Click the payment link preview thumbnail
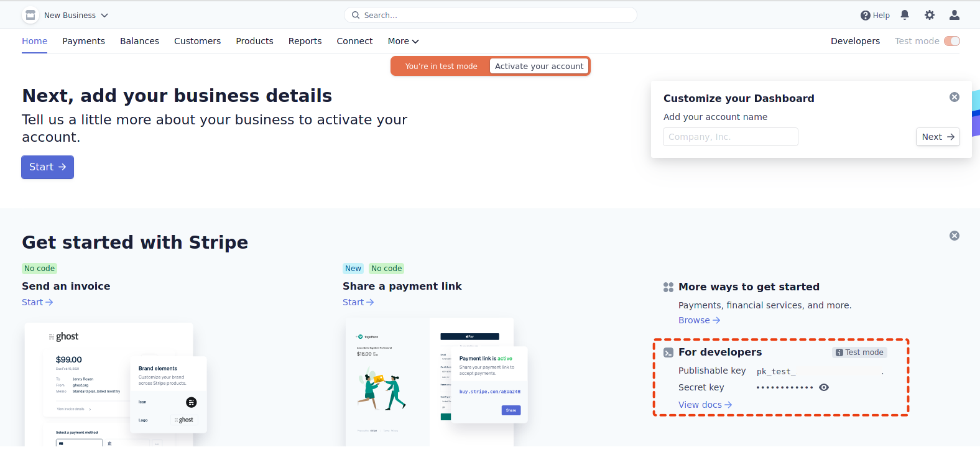 pos(436,382)
